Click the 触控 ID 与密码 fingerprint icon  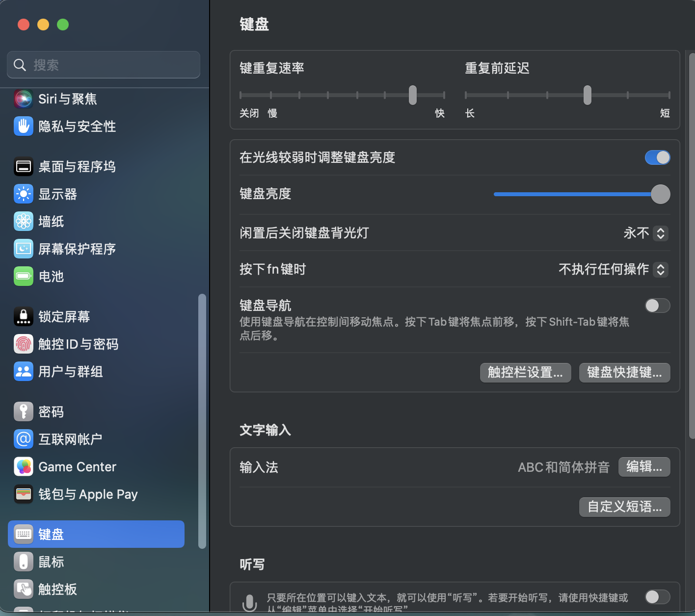coord(23,344)
